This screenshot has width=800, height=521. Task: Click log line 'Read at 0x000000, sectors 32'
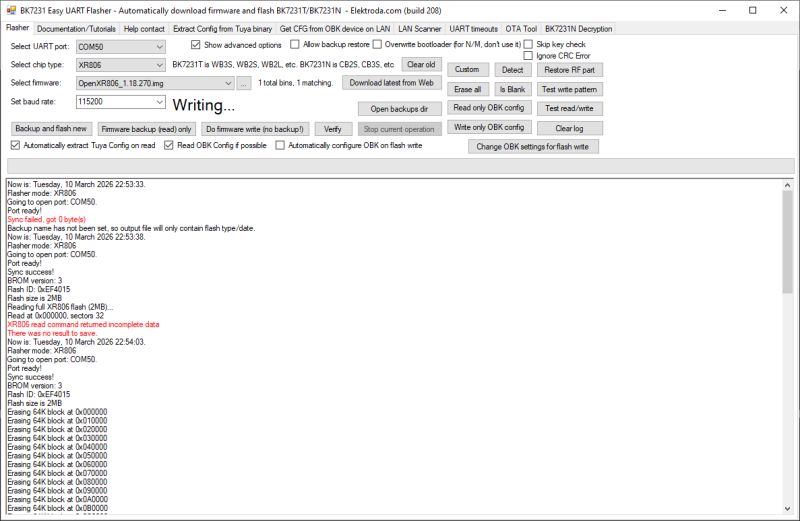click(x=56, y=316)
